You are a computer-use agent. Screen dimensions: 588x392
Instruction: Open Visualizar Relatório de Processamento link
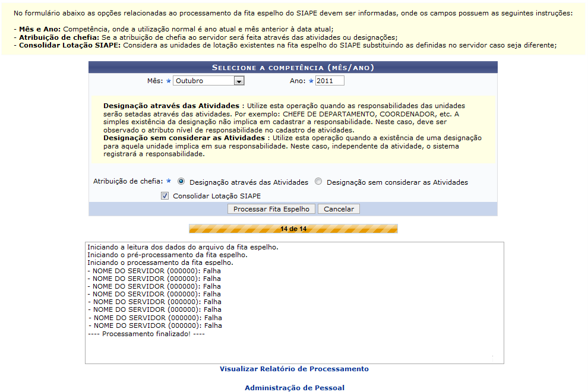point(294,369)
